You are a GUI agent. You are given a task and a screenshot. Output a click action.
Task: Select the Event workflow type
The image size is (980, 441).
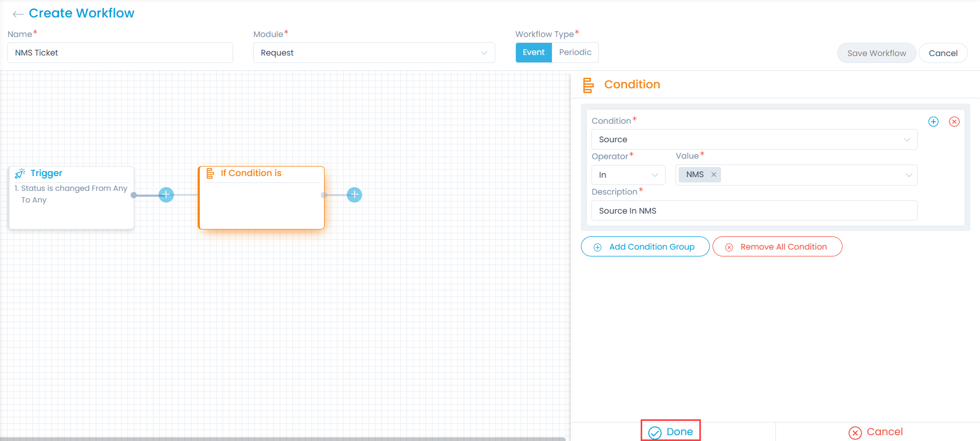click(533, 52)
